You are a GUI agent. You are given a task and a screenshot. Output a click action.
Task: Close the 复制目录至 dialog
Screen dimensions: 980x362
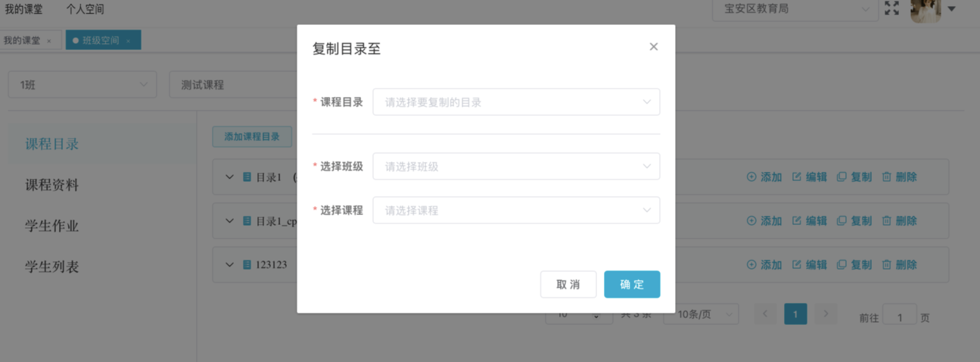(x=653, y=47)
